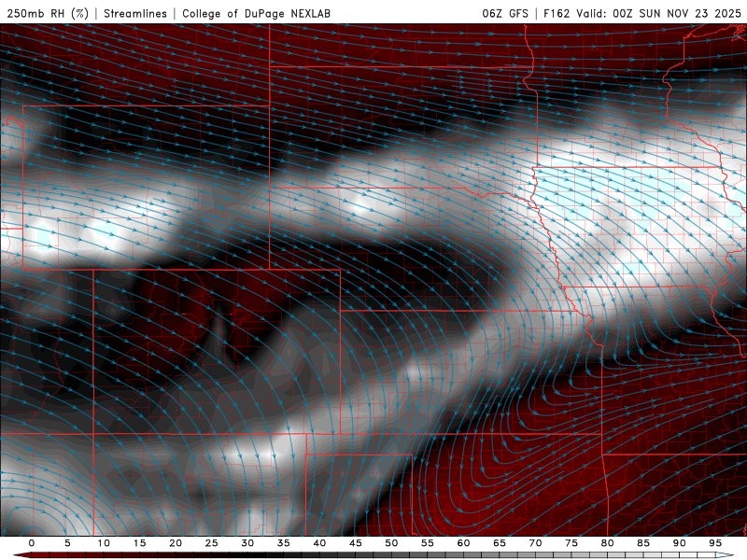Viewport: 747px width, 560px height.
Task: Click the "50" value on color scale
Action: coord(391,543)
